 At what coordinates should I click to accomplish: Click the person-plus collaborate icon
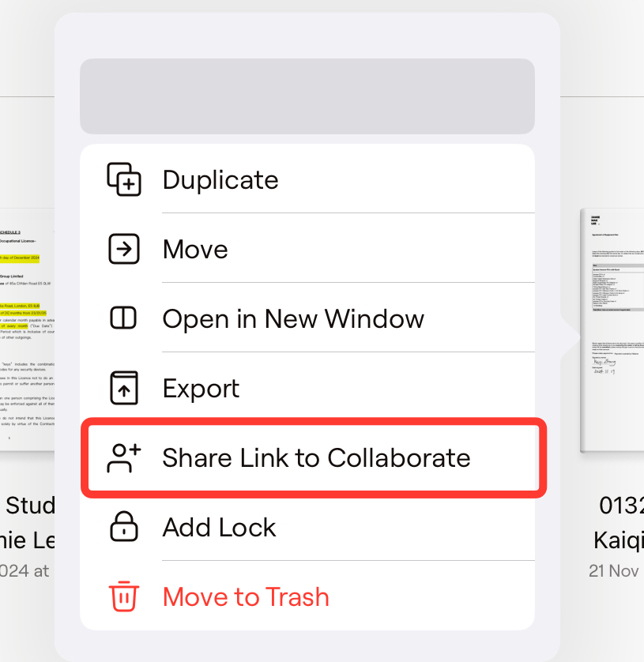(x=124, y=457)
